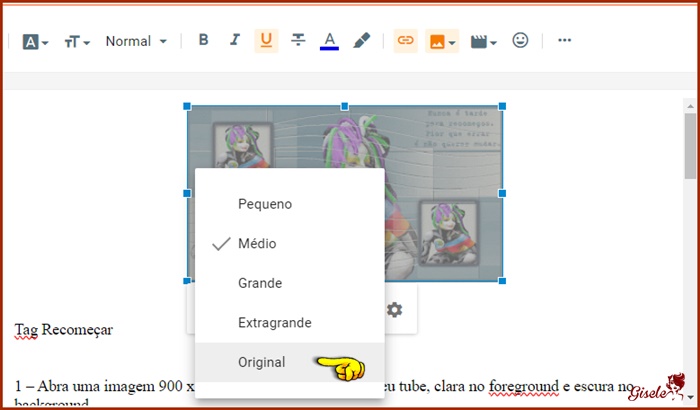This screenshot has height=410, width=700.
Task: Open image settings gear icon
Action: [394, 310]
